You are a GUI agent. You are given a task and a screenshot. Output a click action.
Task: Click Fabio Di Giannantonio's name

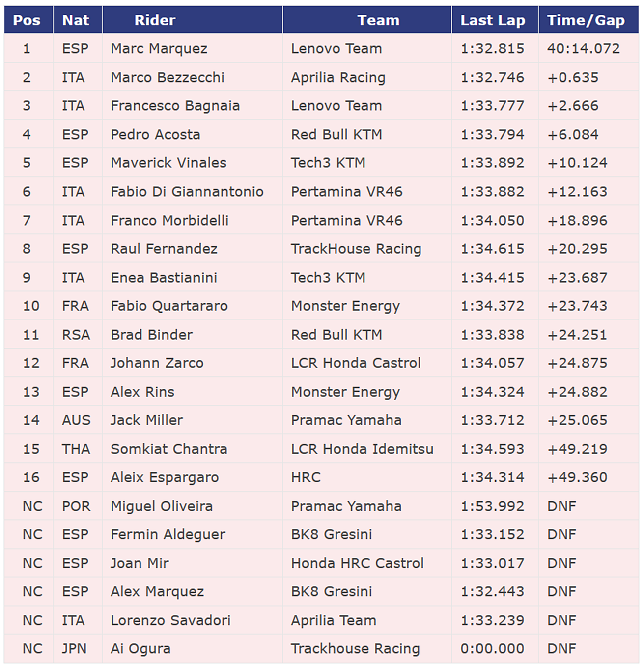[x=187, y=192]
